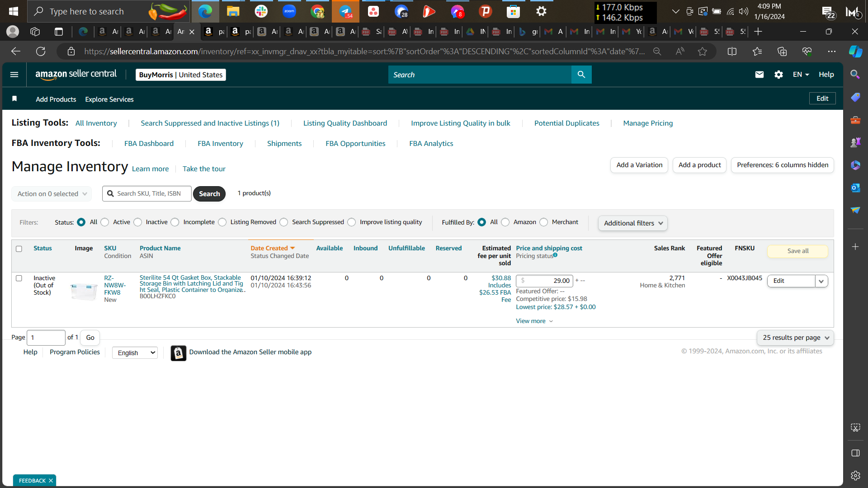Open FBA Dashboard tool

pos(149,144)
